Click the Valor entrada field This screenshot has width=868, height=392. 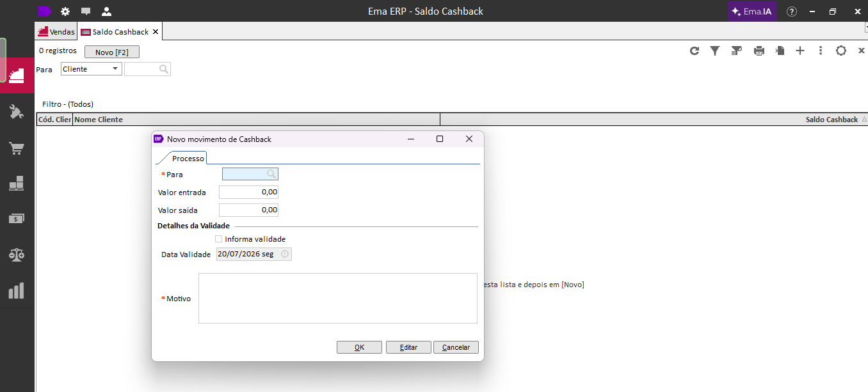(x=248, y=192)
